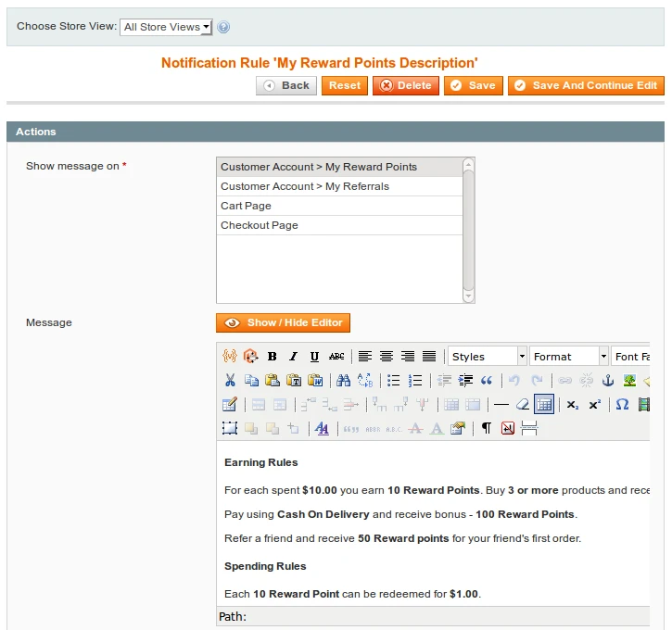
Task: Open find (binoculars) tool
Action: click(343, 381)
